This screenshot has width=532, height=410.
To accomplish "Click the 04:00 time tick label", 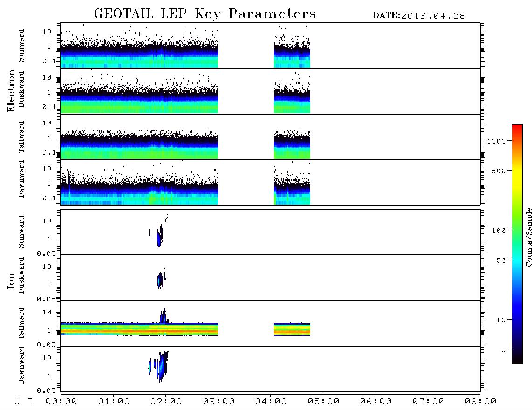I will click(x=271, y=402).
